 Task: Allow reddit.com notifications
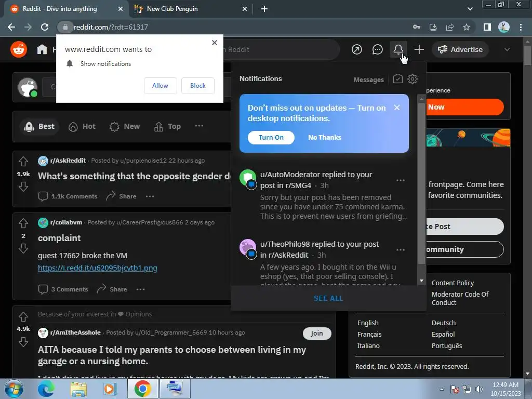point(160,86)
